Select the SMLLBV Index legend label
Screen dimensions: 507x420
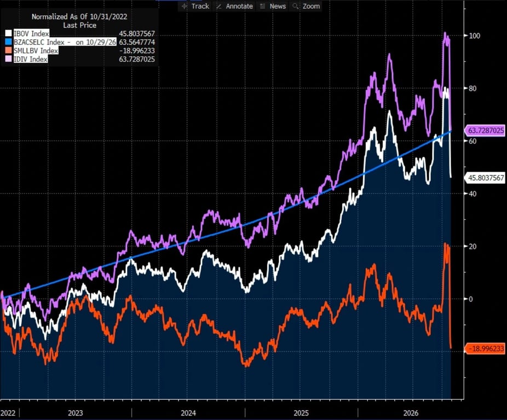click(x=36, y=51)
